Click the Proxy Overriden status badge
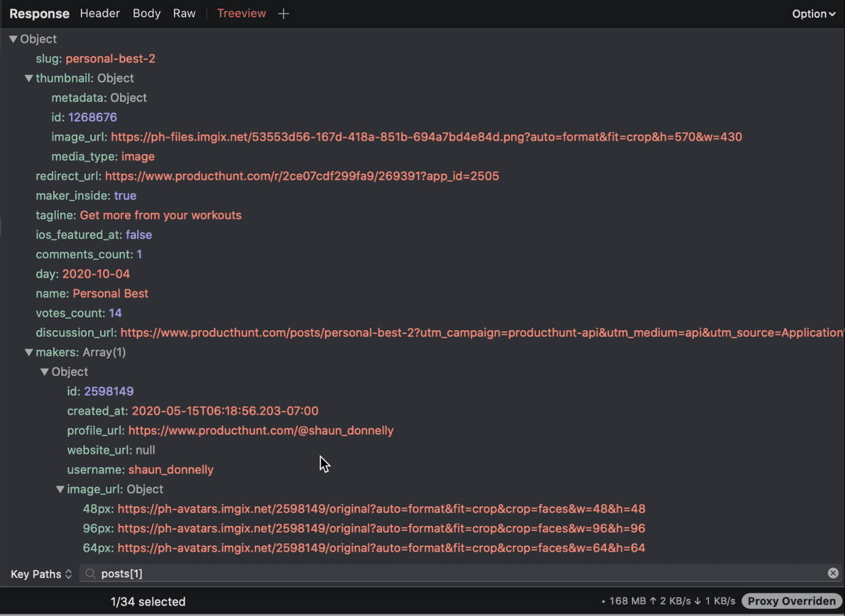Screen dimensions: 845x616 click(x=791, y=601)
